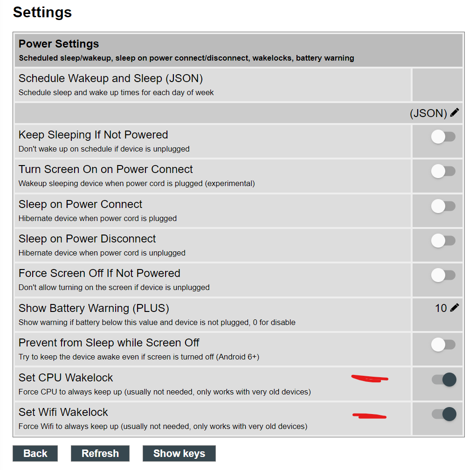This screenshot has height=470, width=476.
Task: Edit battery warning value pencil icon
Action: click(x=455, y=308)
